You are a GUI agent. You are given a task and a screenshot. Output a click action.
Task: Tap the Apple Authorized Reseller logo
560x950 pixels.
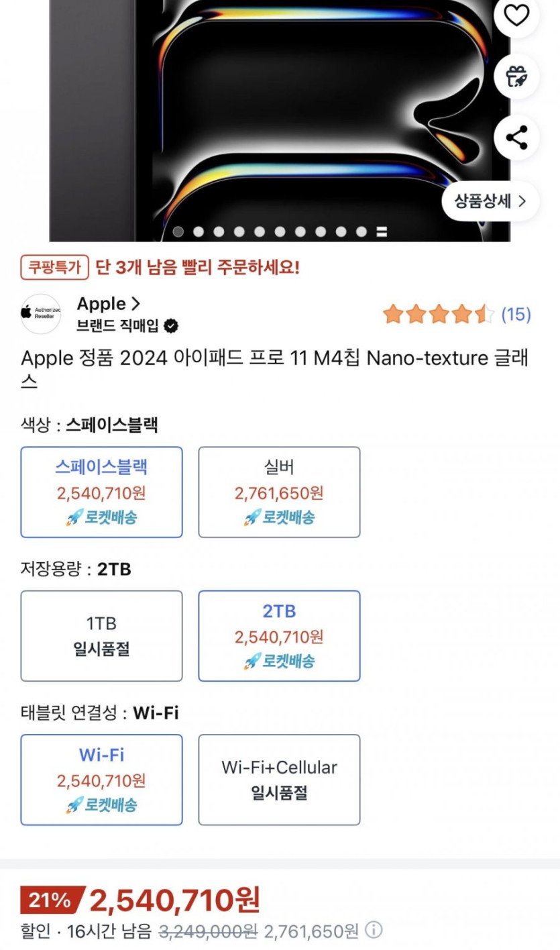(x=40, y=313)
